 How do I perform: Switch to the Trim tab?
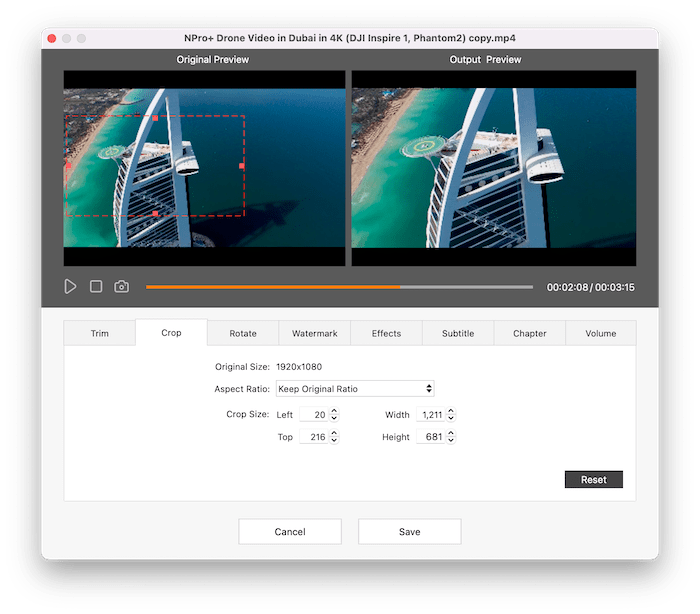(x=100, y=333)
